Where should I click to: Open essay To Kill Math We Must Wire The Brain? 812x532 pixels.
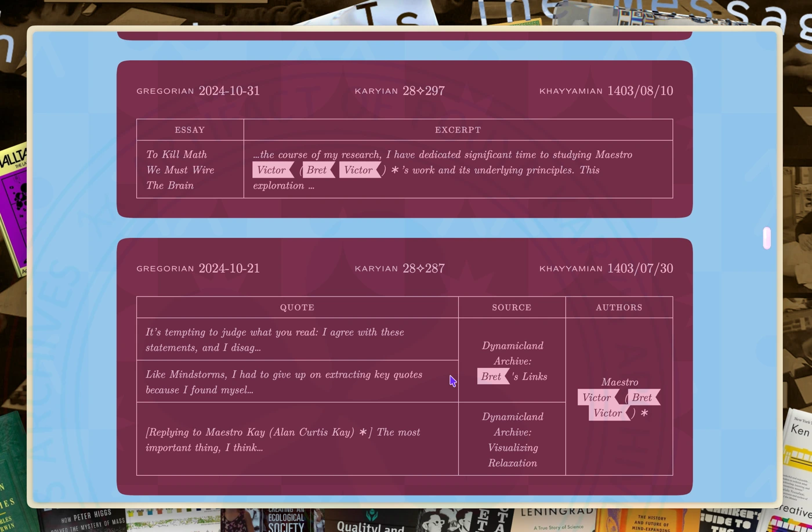pyautogui.click(x=180, y=170)
